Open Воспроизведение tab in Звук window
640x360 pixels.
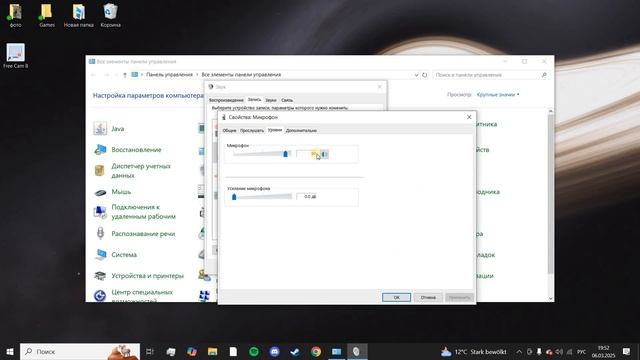pyautogui.click(x=226, y=100)
